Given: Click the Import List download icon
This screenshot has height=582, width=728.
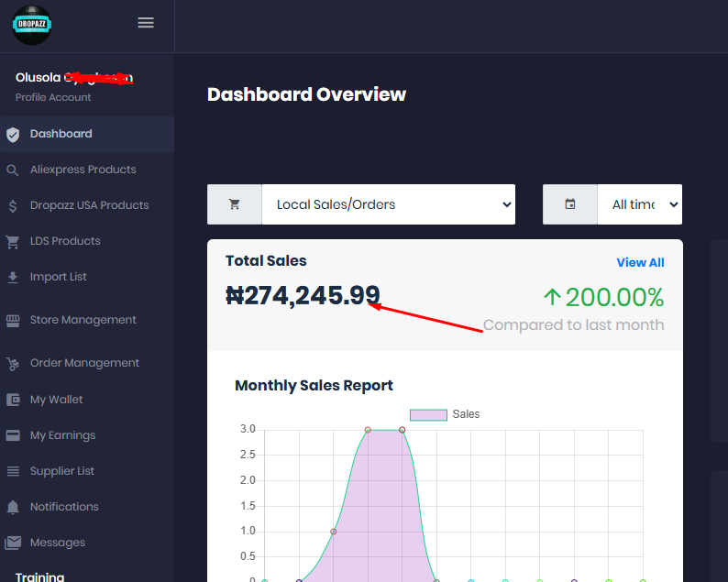Looking at the screenshot, I should (13, 278).
